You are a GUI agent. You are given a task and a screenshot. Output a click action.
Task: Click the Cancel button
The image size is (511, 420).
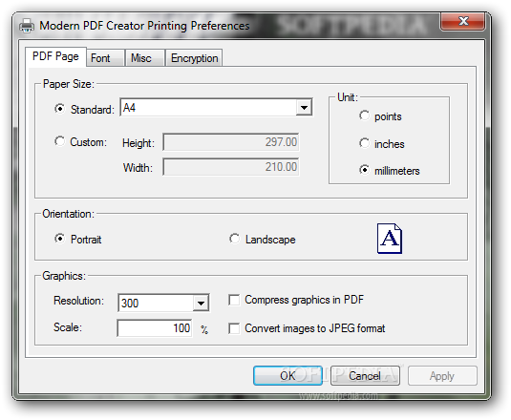point(365,376)
